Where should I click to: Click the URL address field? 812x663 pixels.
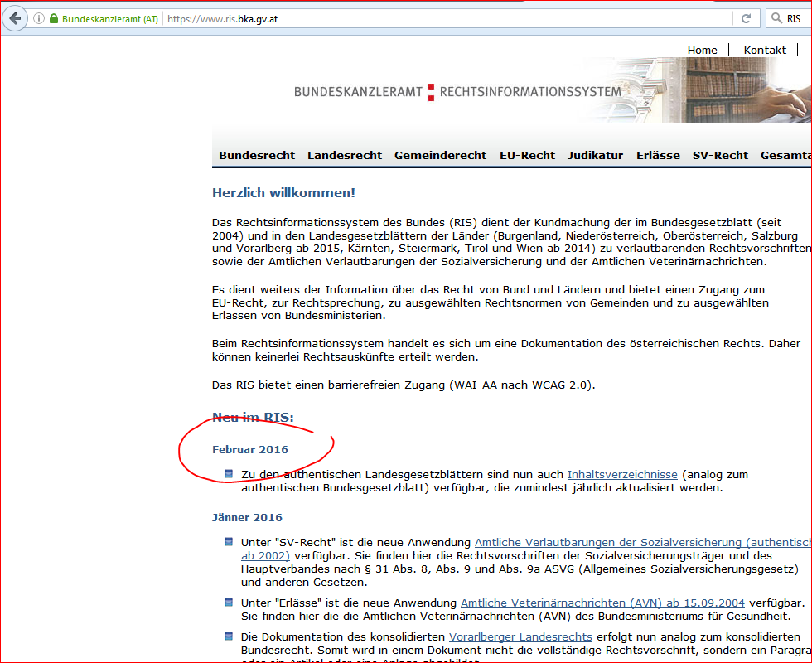[x=447, y=18]
